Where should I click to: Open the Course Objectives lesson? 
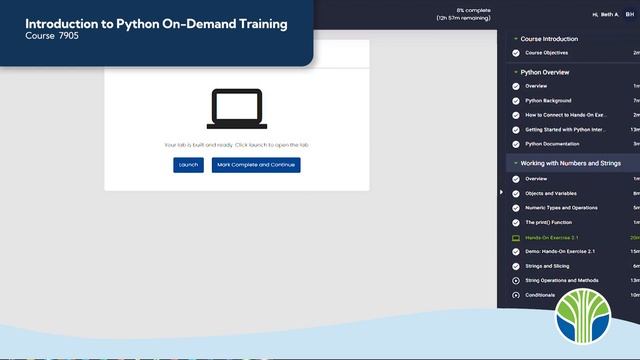coord(547,53)
